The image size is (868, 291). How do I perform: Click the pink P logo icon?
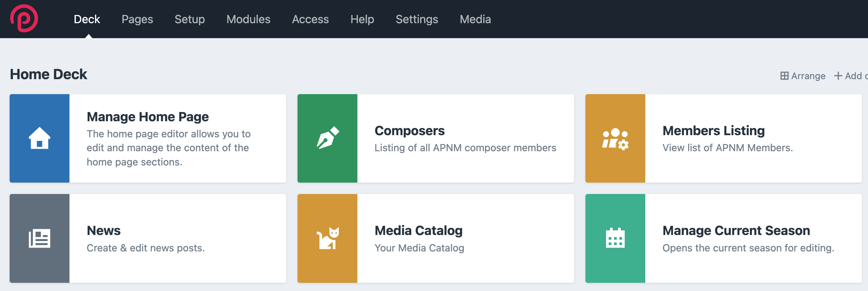pyautogui.click(x=24, y=19)
